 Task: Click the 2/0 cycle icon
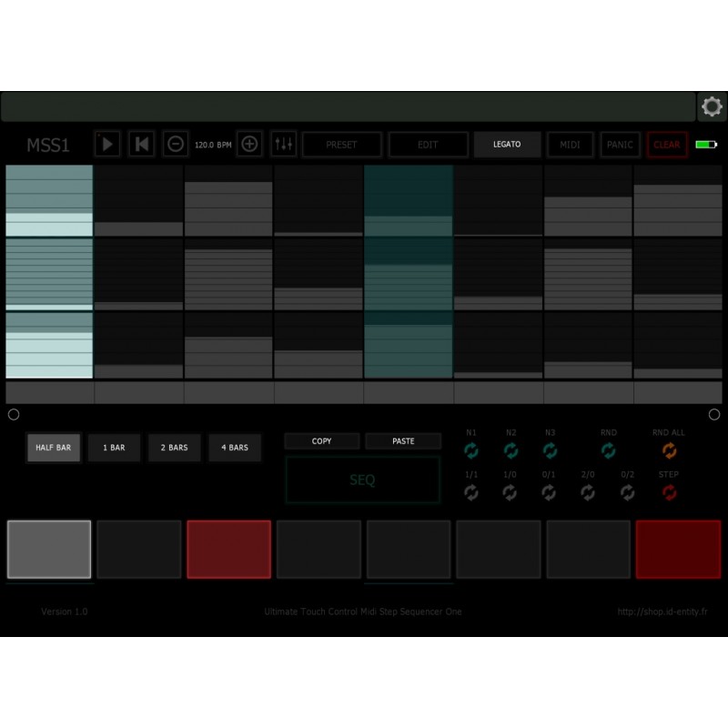pos(590,491)
